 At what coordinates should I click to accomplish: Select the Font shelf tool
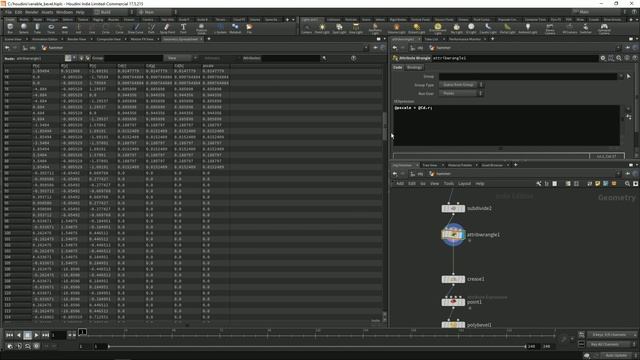183,28
